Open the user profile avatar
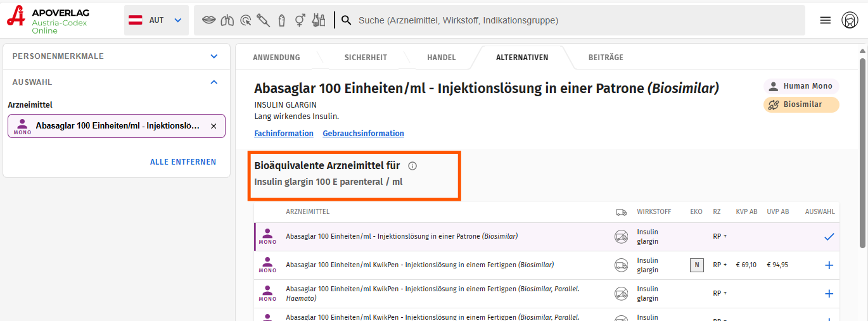 [850, 20]
